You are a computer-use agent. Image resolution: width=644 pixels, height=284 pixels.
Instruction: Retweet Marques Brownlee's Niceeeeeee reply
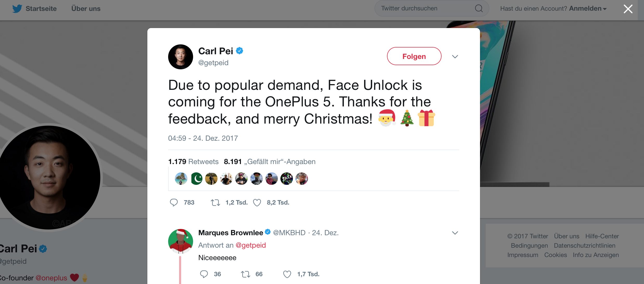coord(246,274)
